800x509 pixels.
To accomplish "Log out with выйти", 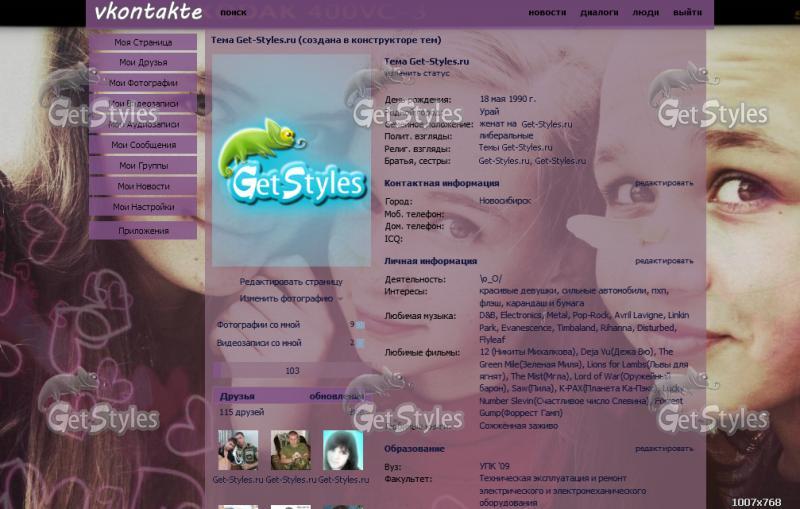I will click(x=687, y=12).
